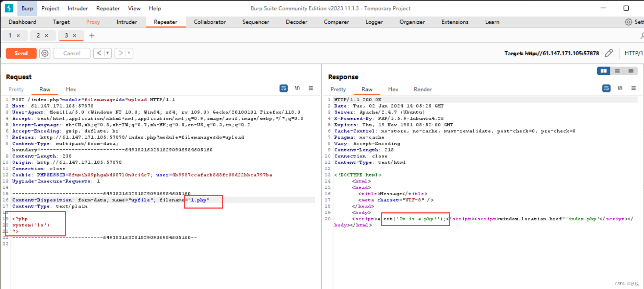The image size is (644, 289).
Task: Open the Project menu
Action: tap(50, 8)
